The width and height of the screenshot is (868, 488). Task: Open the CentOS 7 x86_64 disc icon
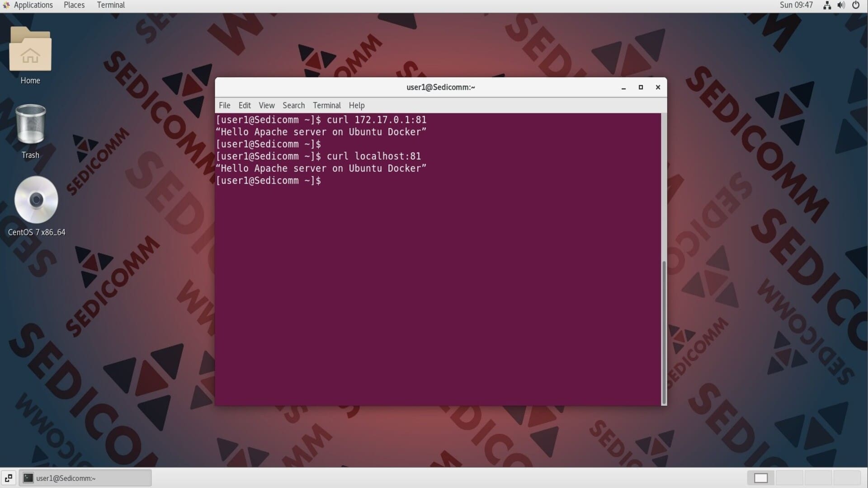click(36, 200)
